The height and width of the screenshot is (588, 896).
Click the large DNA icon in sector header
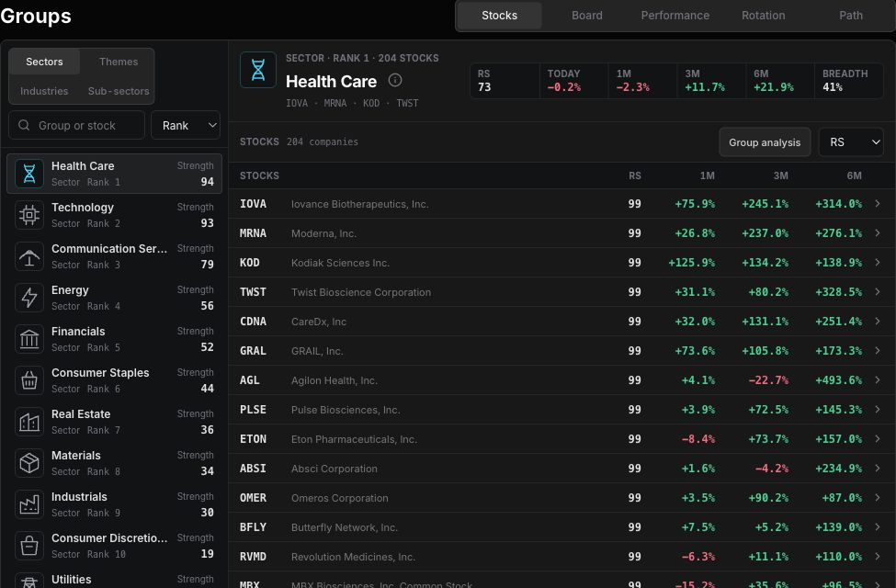tap(258, 70)
